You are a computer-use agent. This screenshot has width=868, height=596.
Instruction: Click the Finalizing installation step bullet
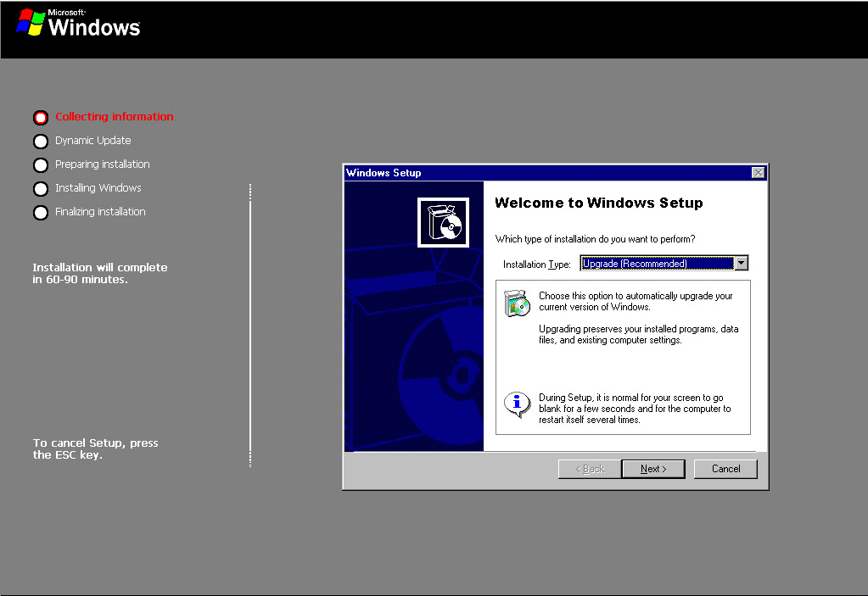coord(41,213)
